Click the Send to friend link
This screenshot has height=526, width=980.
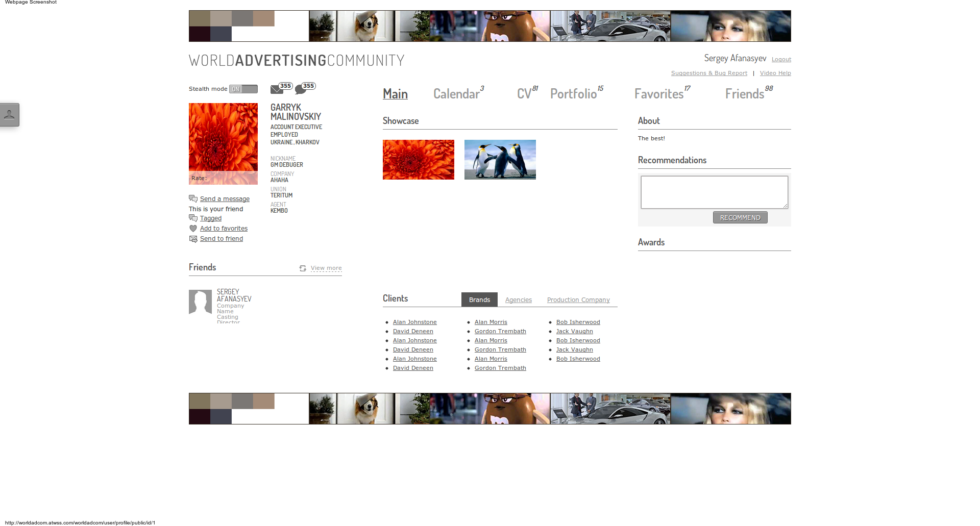pos(222,239)
